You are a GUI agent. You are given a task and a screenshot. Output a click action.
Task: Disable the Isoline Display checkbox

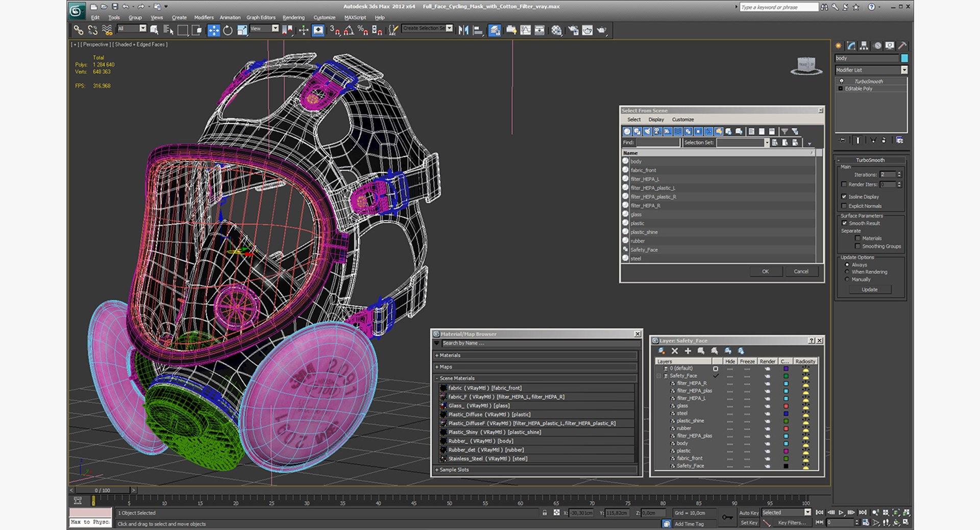[844, 197]
